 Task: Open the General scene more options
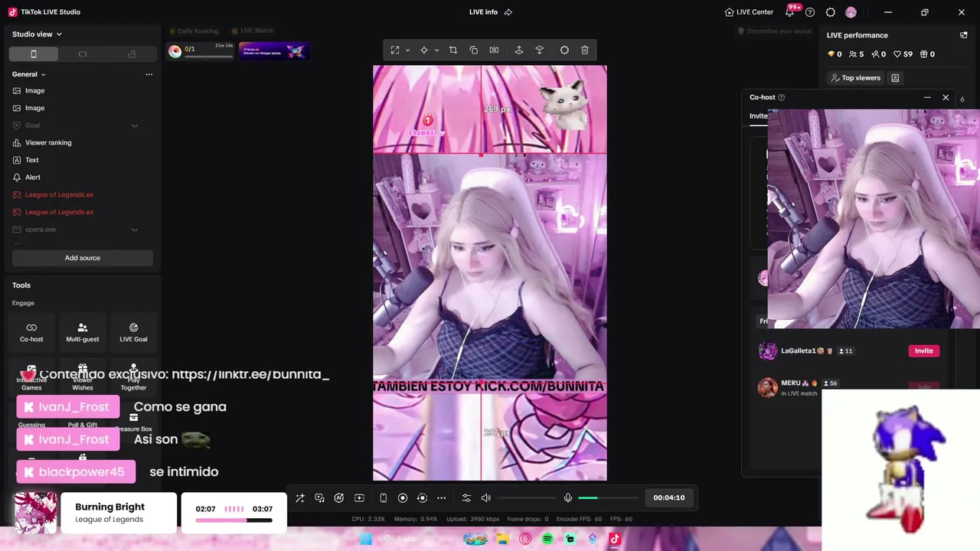[149, 74]
